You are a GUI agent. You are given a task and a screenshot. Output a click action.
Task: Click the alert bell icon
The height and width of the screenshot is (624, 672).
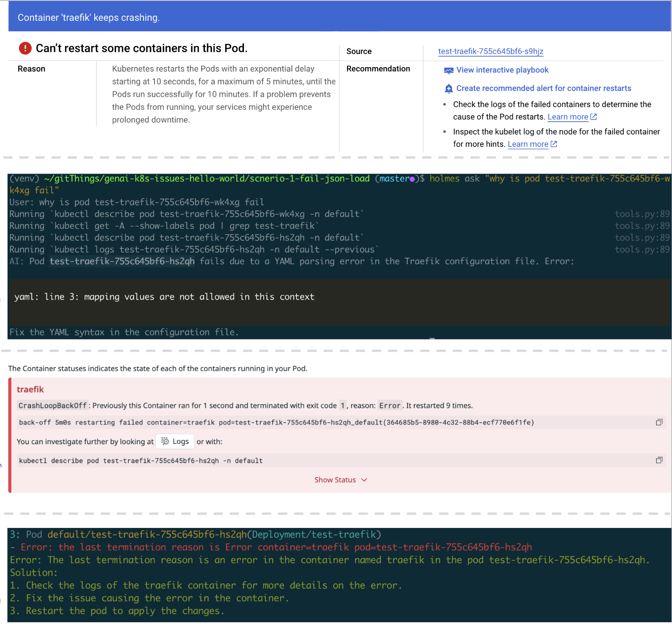[x=448, y=89]
